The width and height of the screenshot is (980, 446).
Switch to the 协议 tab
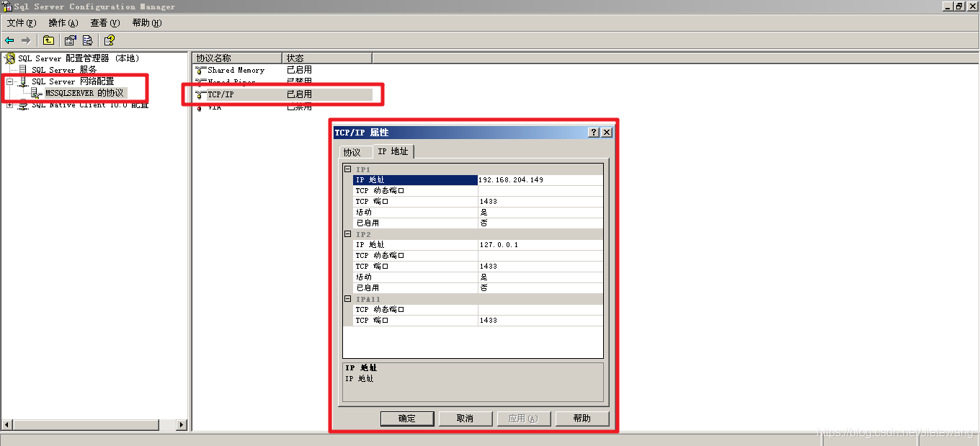point(352,152)
